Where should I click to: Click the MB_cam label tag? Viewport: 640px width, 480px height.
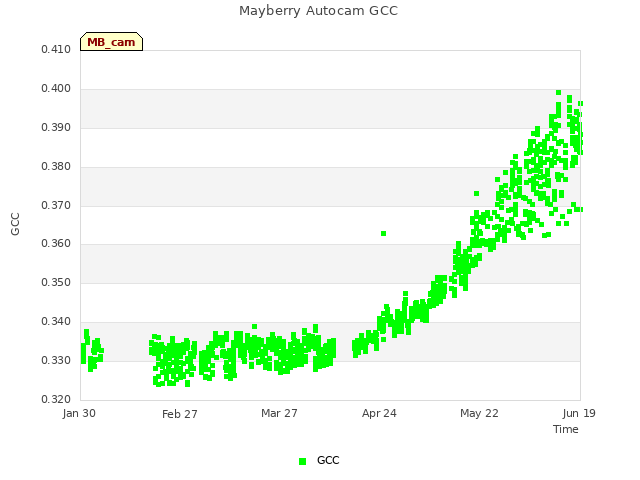(111, 42)
